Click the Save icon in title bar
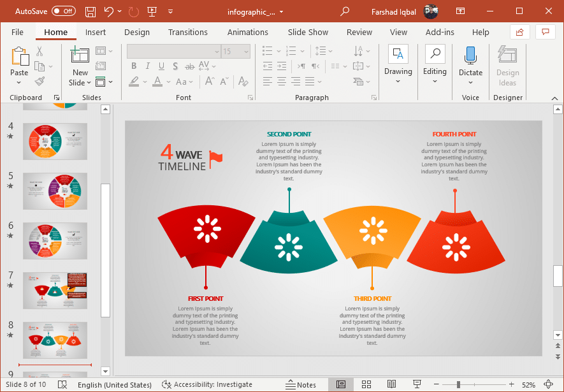 [x=90, y=11]
